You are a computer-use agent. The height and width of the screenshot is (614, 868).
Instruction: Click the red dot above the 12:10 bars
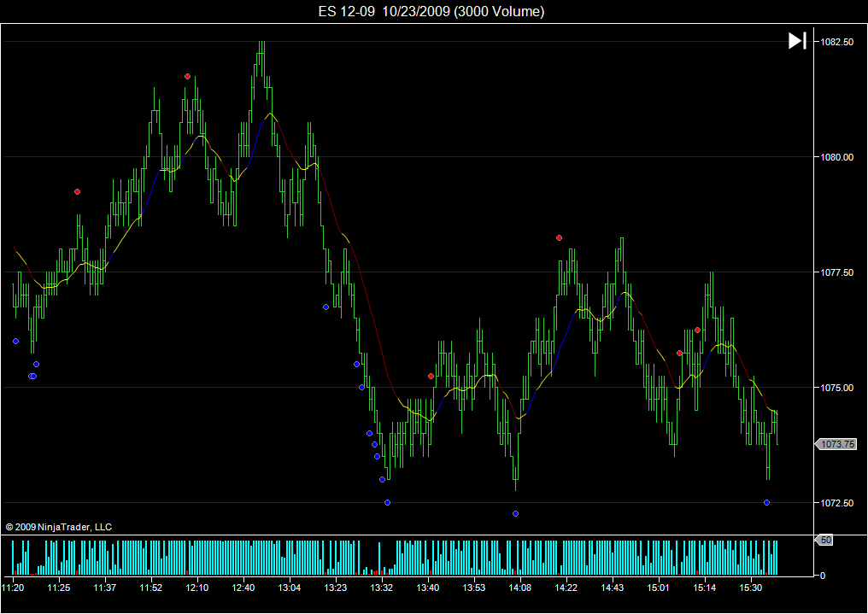point(188,76)
